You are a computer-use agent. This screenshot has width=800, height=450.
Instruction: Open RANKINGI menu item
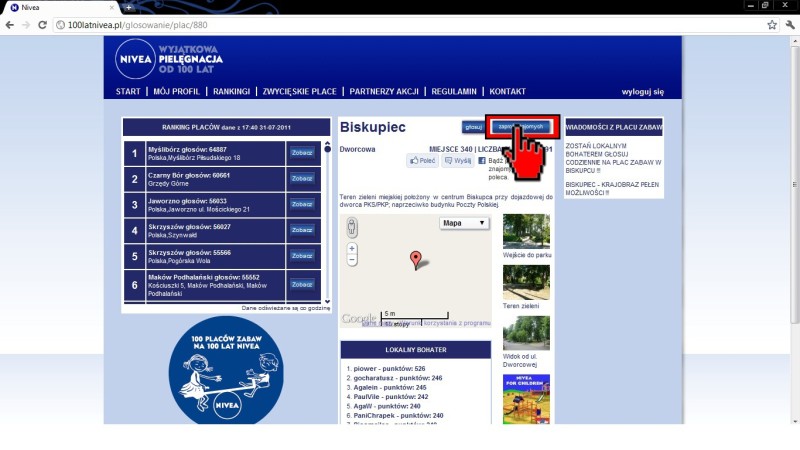[232, 92]
